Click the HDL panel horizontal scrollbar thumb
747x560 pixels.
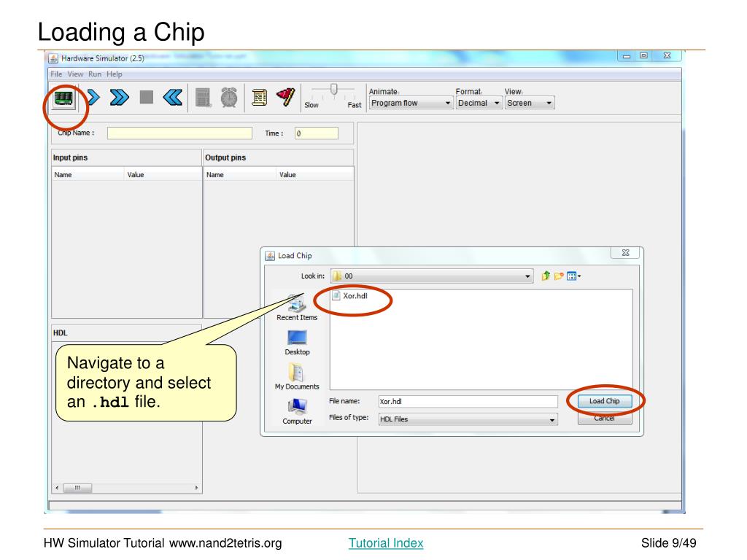point(77,488)
